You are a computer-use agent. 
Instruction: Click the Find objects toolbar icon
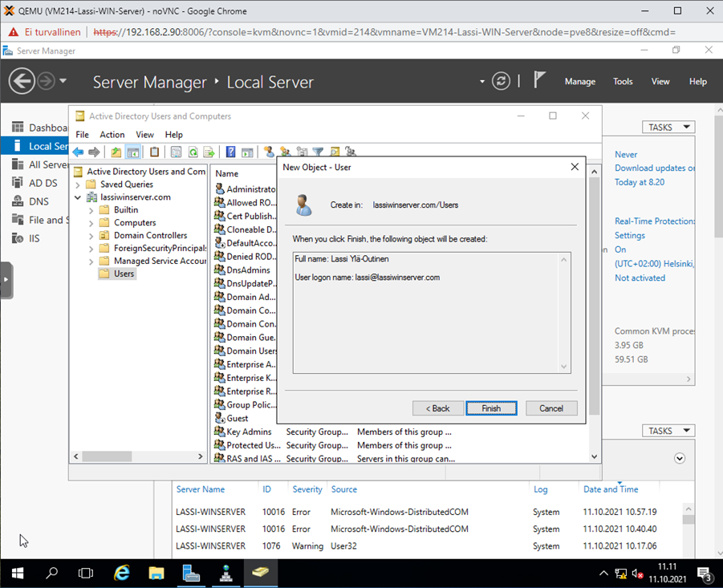pyautogui.click(x=335, y=152)
